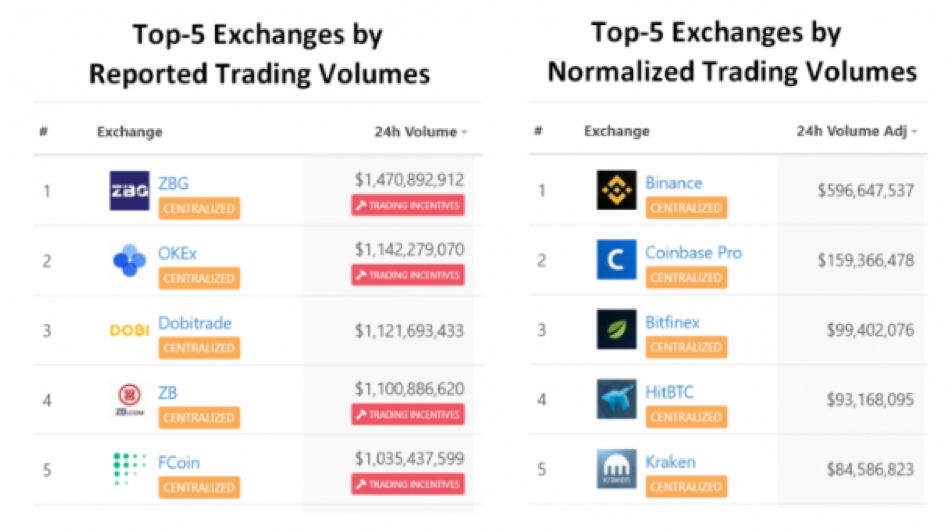Screen dimensions: 945x531
Task: Sort by the 24h Volume column arrow
Action: 464,133
